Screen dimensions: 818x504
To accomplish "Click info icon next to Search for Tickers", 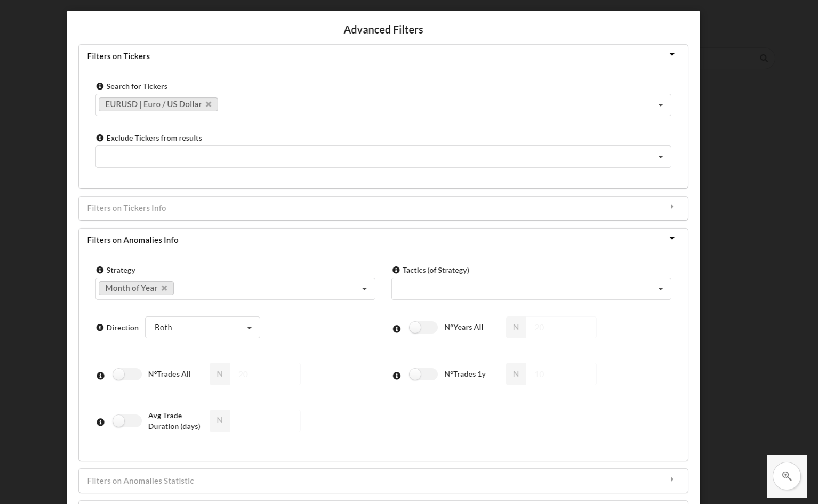I will pyautogui.click(x=100, y=86).
